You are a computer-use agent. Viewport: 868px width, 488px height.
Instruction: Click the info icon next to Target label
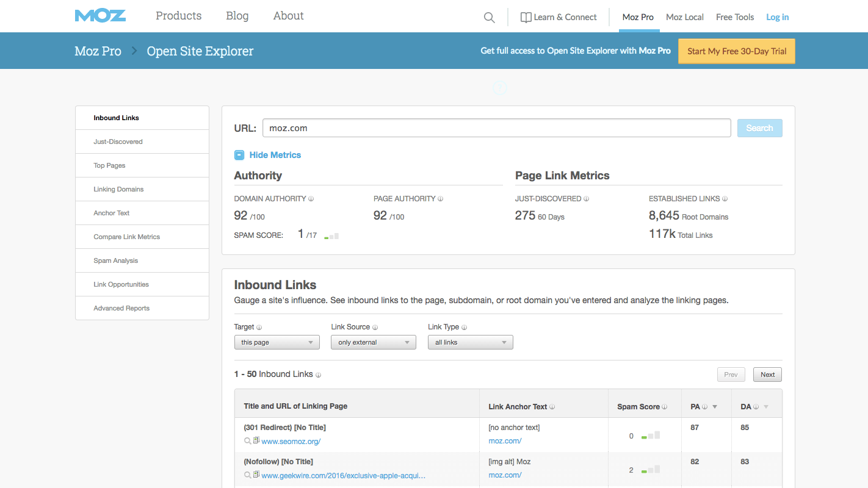[259, 327]
